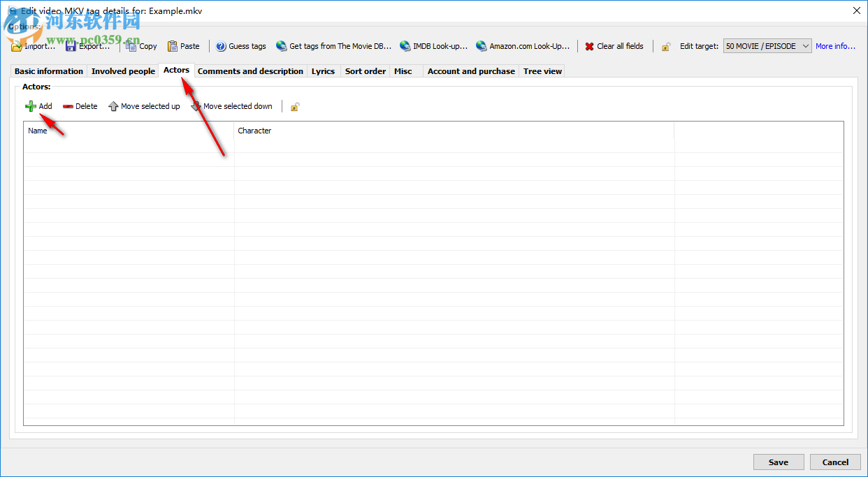This screenshot has height=477, width=868.
Task: Click the Guess tags icon
Action: click(x=222, y=46)
